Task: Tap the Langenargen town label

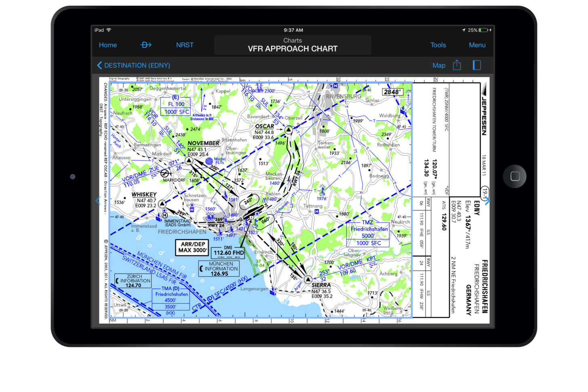Action: pyautogui.click(x=255, y=289)
